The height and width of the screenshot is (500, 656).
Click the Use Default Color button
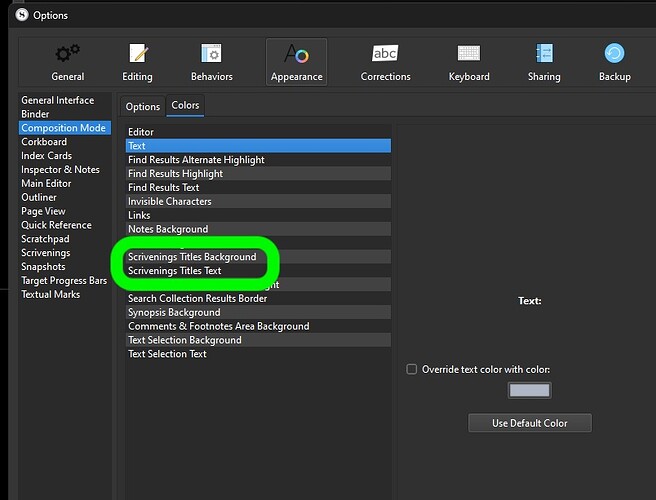click(530, 423)
